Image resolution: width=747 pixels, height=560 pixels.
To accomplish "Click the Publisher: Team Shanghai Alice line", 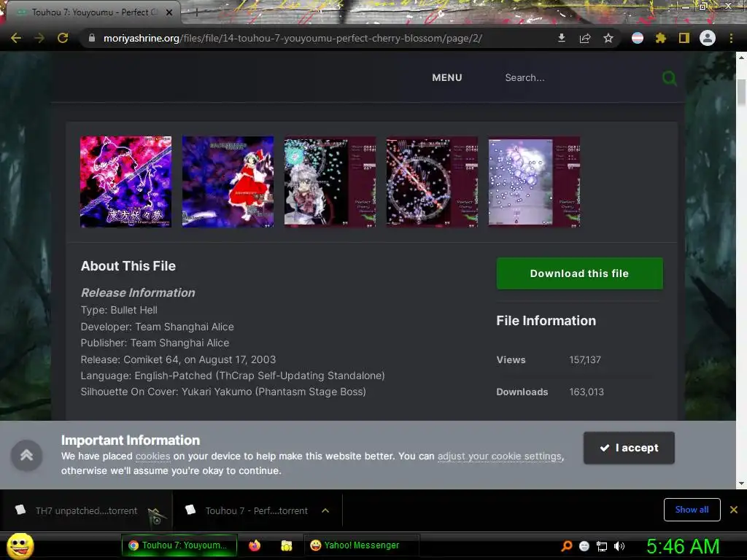I will (x=155, y=343).
